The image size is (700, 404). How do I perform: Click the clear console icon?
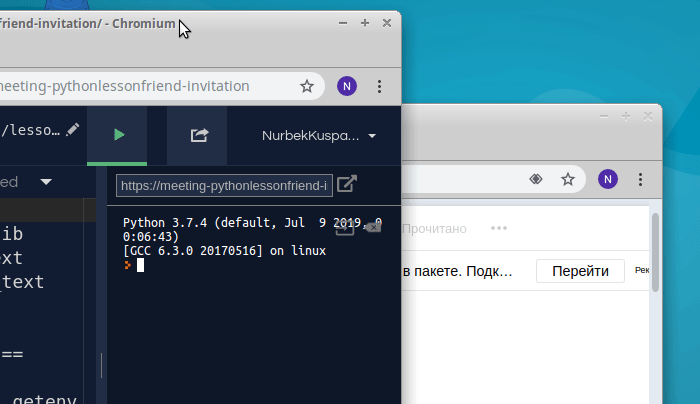click(373, 227)
